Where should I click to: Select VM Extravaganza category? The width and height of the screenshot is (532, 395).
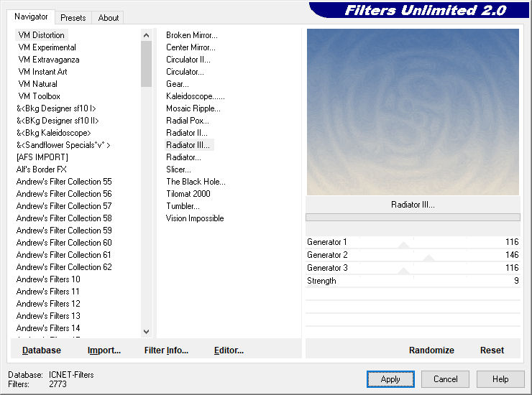pyautogui.click(x=49, y=60)
